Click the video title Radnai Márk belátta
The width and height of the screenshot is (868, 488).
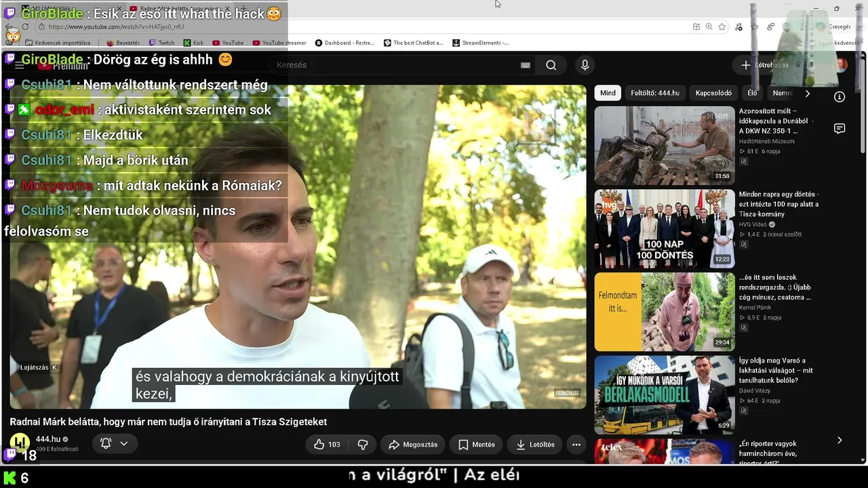point(168,422)
